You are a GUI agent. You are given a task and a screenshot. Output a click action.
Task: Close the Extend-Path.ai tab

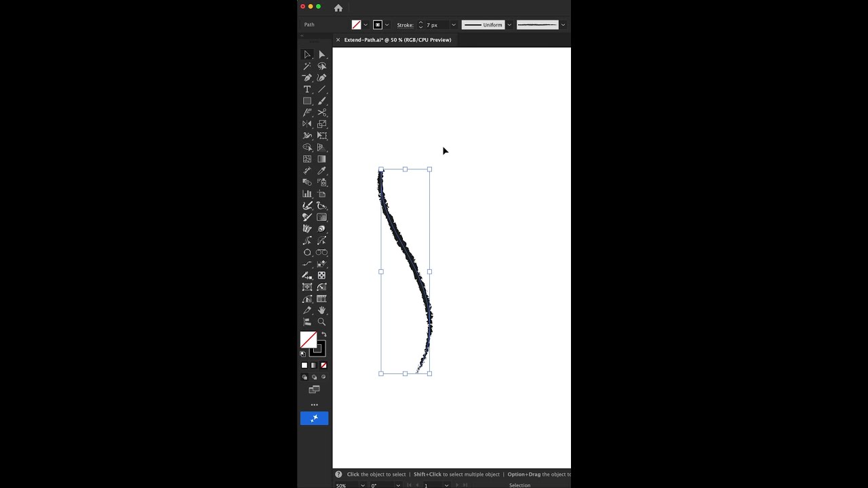[338, 40]
